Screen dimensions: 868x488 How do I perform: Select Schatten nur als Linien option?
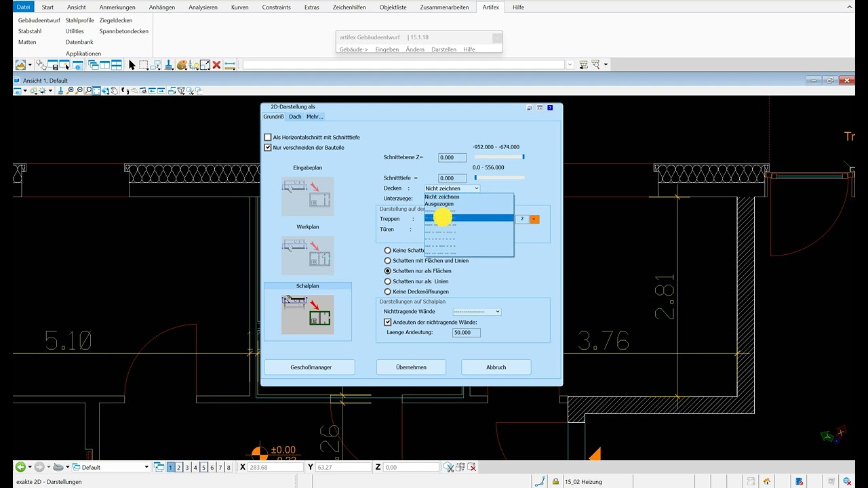point(388,281)
